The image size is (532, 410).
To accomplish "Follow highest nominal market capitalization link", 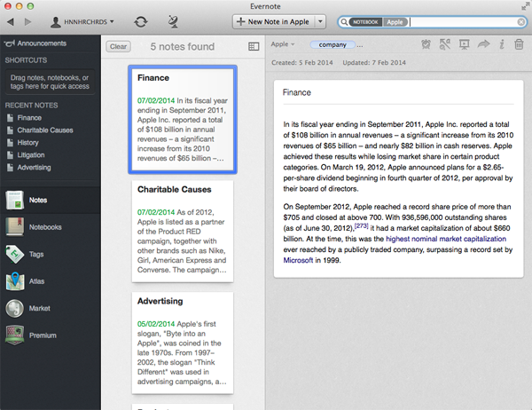I will (446, 239).
